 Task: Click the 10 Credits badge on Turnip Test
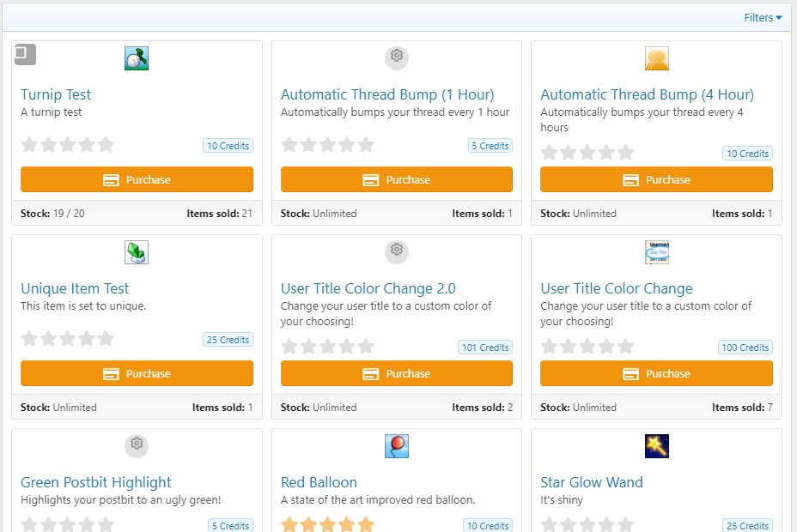(x=228, y=146)
